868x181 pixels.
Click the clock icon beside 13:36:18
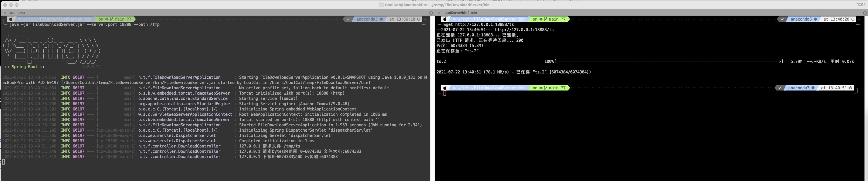pos(419,19)
